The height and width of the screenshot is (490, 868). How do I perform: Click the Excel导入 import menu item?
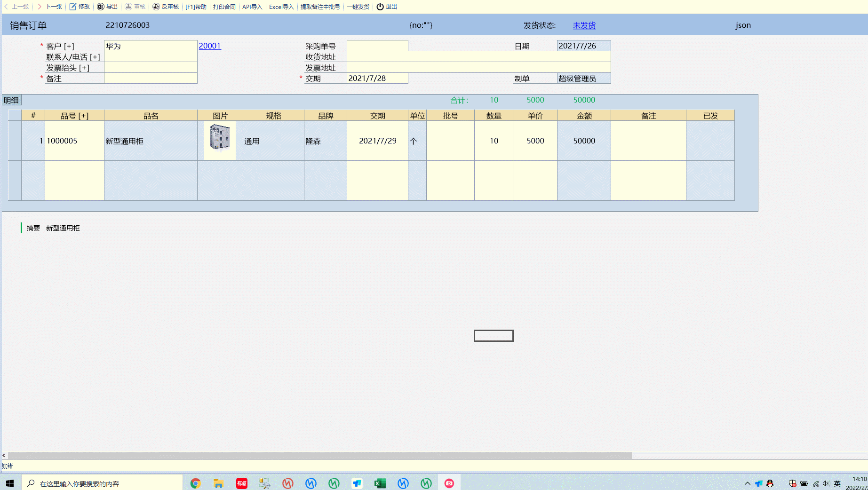(281, 7)
